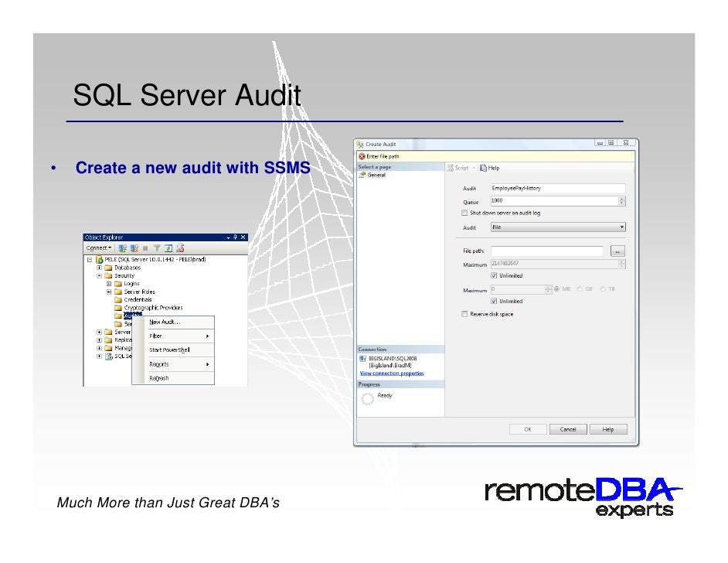The image size is (728, 563).
Task: Select the Cryptographic Providers tree item
Action: [x=153, y=308]
